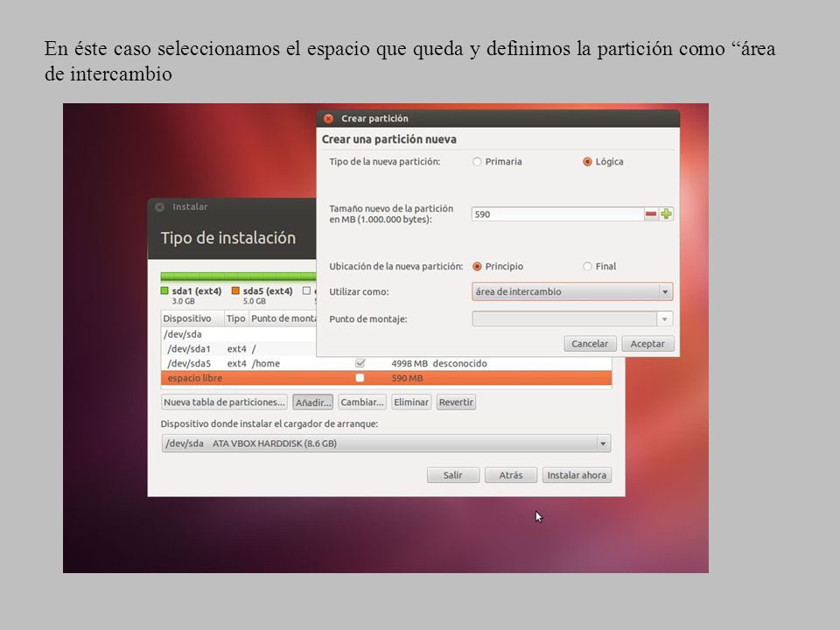Click the Cambiar button

tap(362, 402)
